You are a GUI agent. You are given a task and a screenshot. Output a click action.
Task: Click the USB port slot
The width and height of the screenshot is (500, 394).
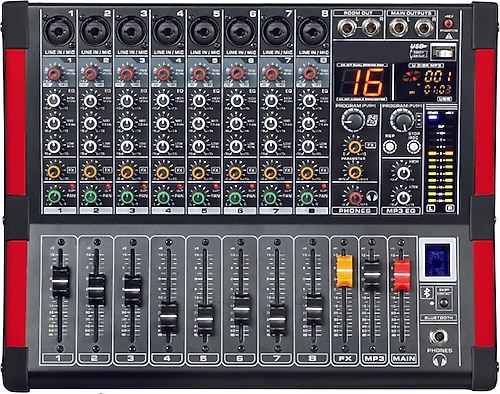[x=443, y=53]
